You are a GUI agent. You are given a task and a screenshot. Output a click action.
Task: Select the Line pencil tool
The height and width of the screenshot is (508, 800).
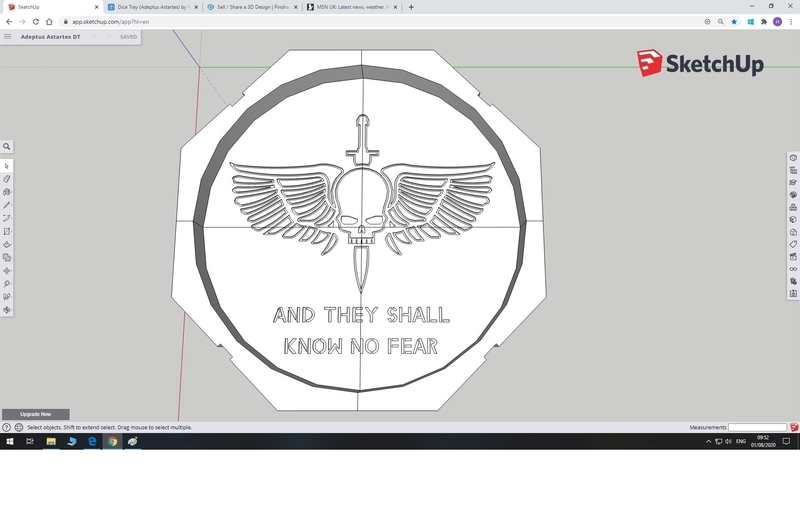click(x=7, y=205)
